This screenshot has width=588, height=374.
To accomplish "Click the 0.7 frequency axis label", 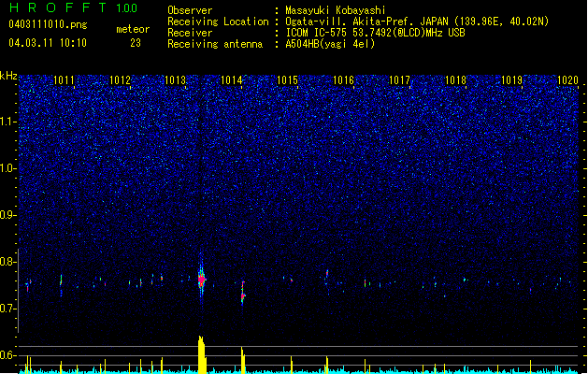I will click(x=7, y=309).
